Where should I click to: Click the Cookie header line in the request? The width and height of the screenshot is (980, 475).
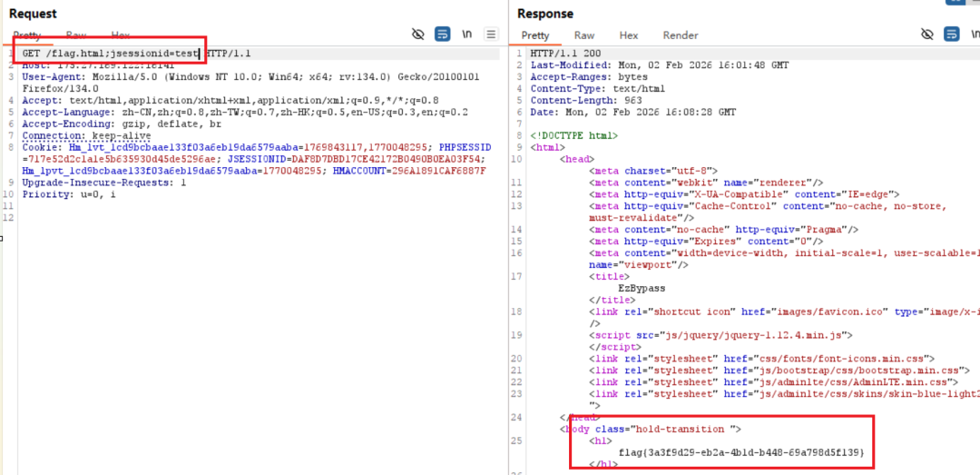pos(257,159)
